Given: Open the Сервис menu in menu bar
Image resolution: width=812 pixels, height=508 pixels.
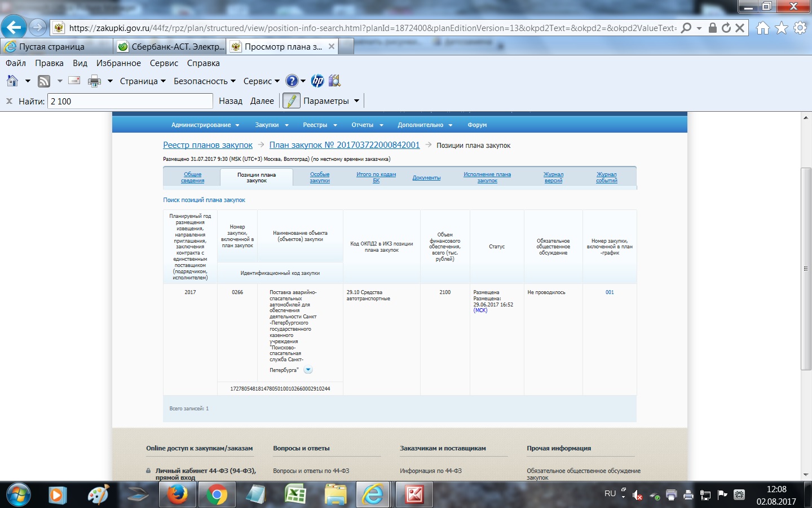Looking at the screenshot, I should click(164, 63).
